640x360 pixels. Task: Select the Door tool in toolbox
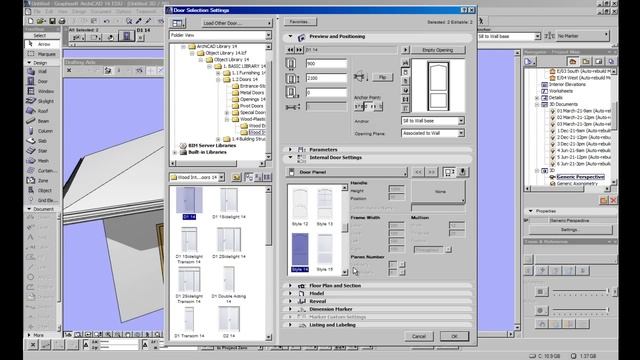(x=42, y=81)
